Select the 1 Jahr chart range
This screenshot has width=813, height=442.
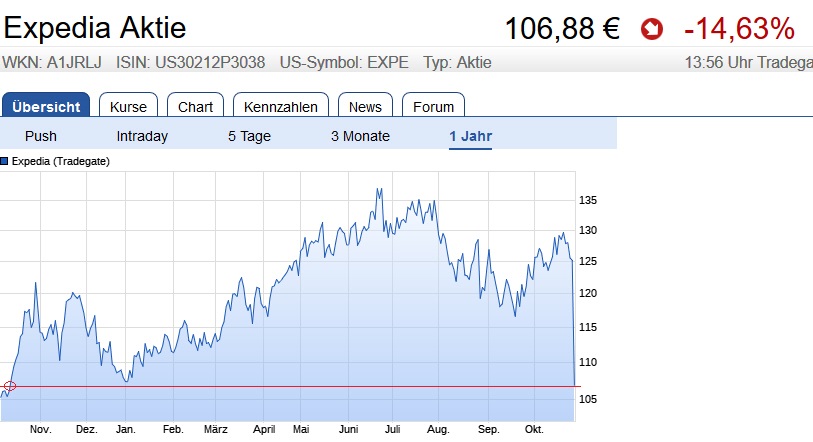coord(470,136)
